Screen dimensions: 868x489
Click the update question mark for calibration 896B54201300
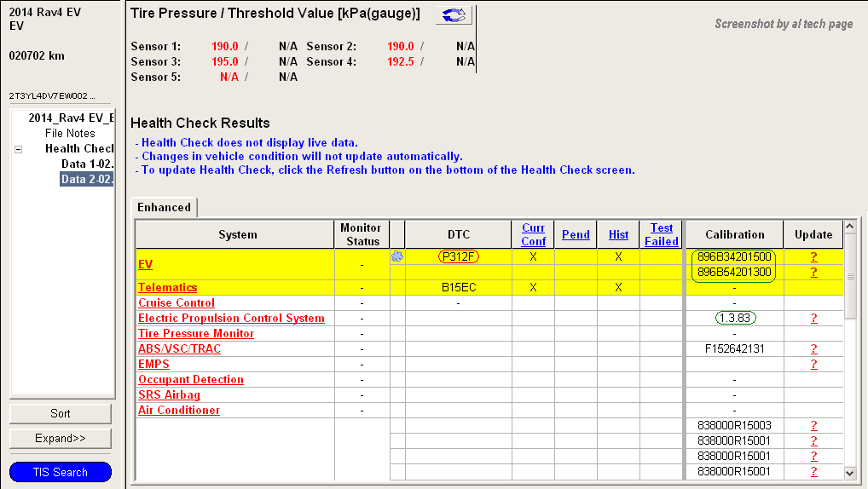click(813, 272)
